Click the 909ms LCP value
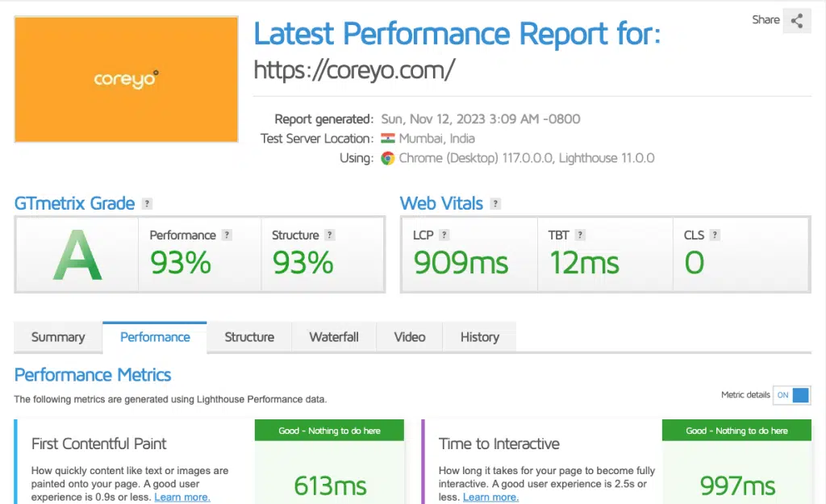The height and width of the screenshot is (504, 826). (461, 263)
